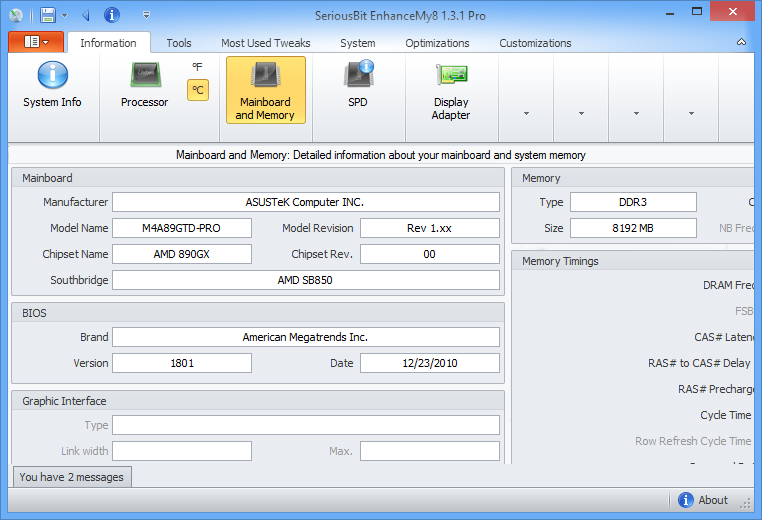The height and width of the screenshot is (520, 762).
Task: Open the Most Used Tweaks tab
Action: 265,43
